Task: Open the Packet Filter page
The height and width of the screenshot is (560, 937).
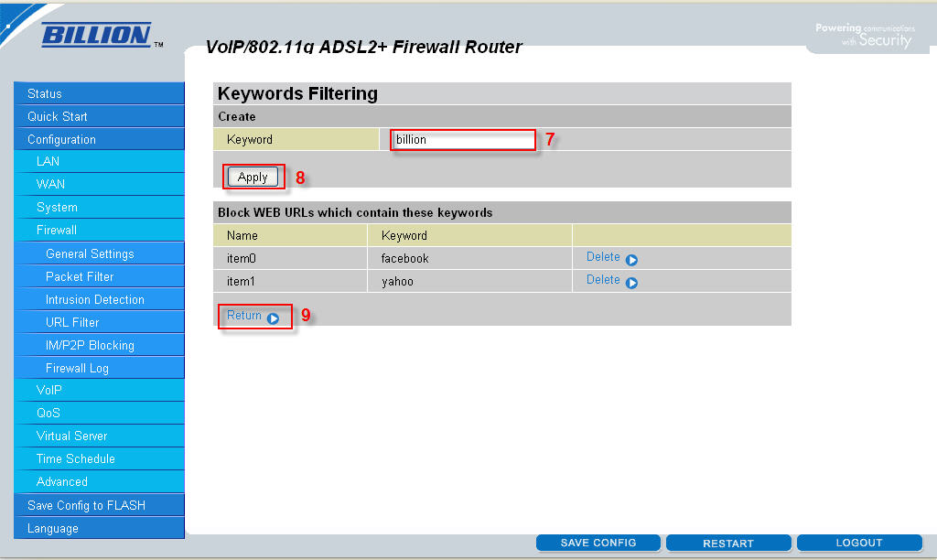Action: (99, 276)
